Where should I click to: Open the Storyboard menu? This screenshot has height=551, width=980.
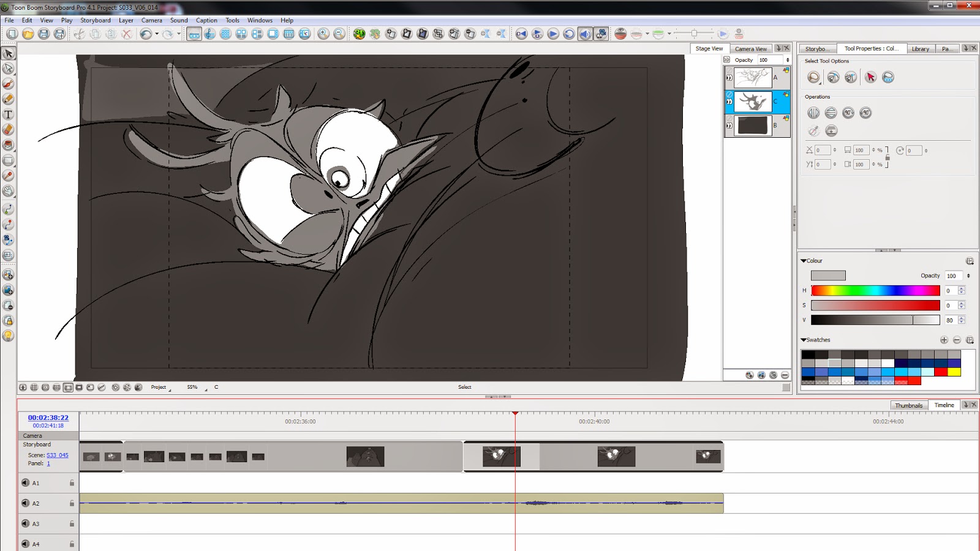point(96,20)
